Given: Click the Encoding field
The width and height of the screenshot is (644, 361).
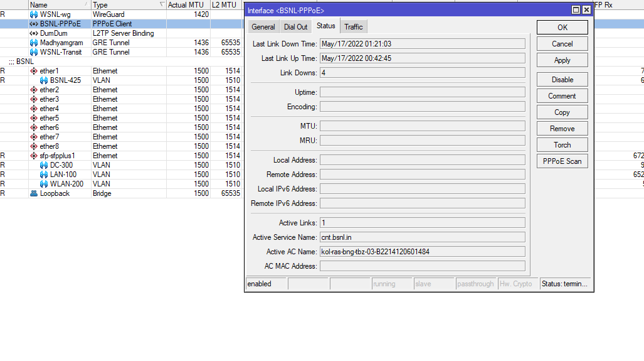Looking at the screenshot, I should click(x=422, y=107).
